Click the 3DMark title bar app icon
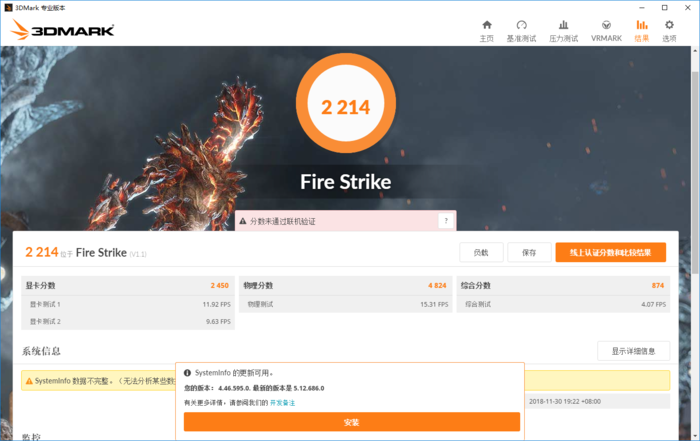700x441 pixels. tap(8, 8)
